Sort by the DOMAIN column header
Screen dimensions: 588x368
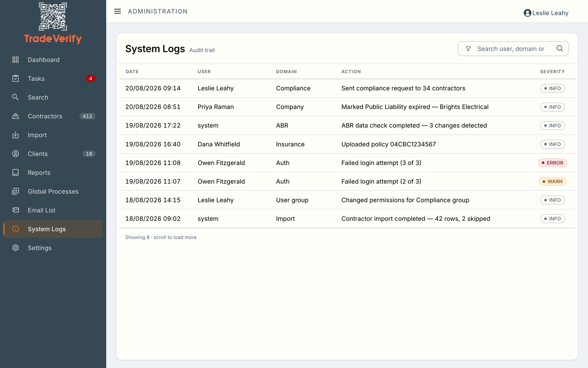[286, 72]
